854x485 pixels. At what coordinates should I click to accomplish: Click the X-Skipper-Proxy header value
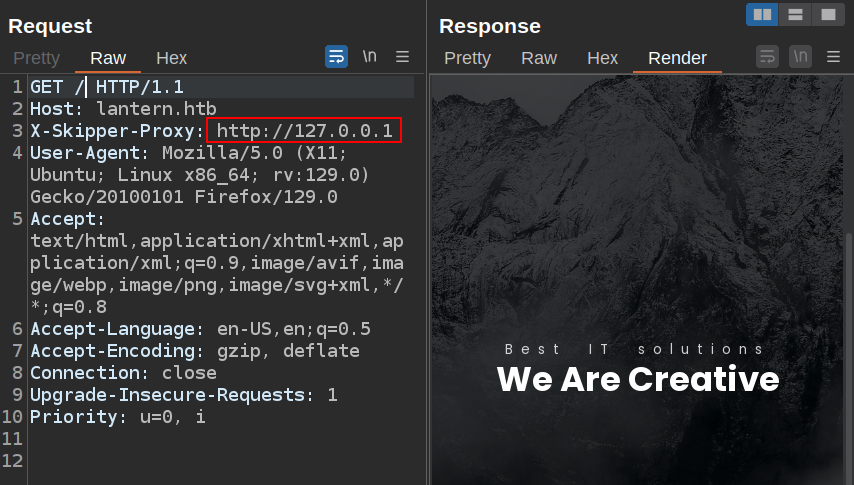pyautogui.click(x=304, y=131)
